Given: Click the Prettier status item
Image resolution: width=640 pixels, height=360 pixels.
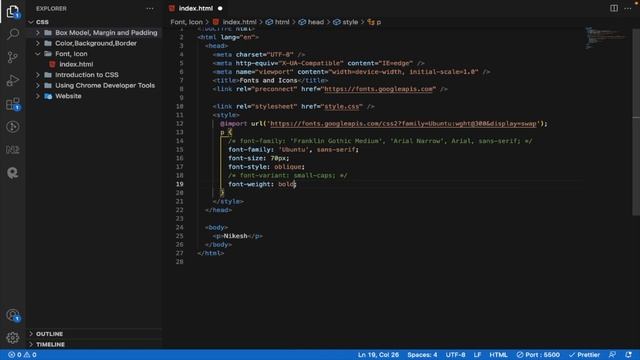Looking at the screenshot, I should click(x=584, y=355).
